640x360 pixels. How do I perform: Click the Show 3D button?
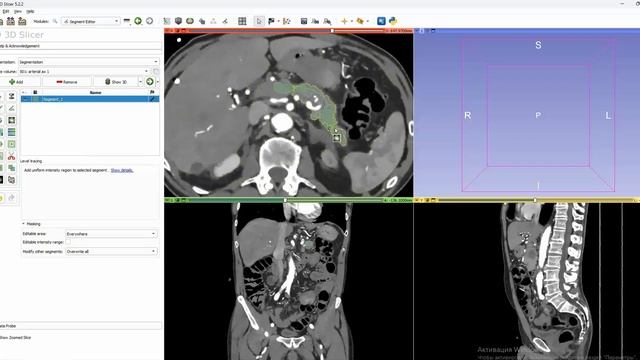pyautogui.click(x=116, y=82)
